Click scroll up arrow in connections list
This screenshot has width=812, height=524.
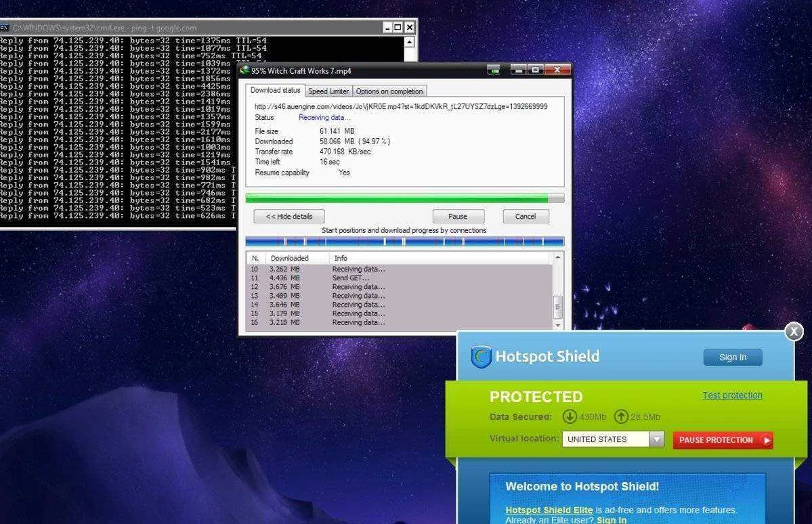point(558,257)
